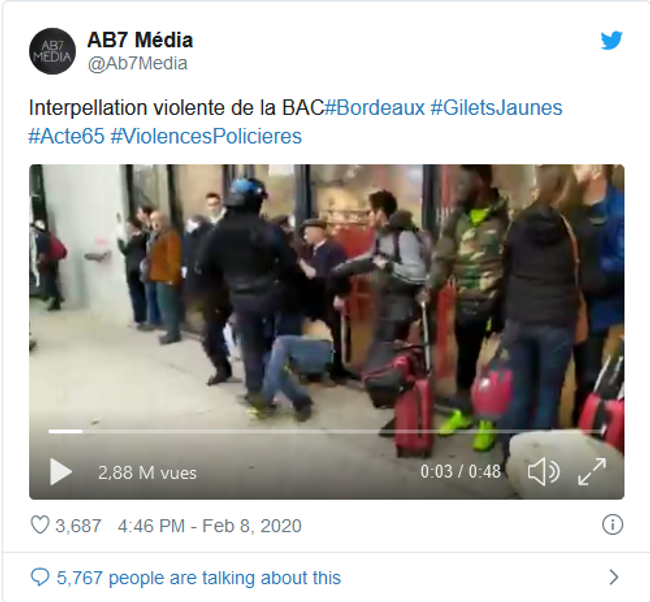Click the Twitter bird logo

click(611, 41)
